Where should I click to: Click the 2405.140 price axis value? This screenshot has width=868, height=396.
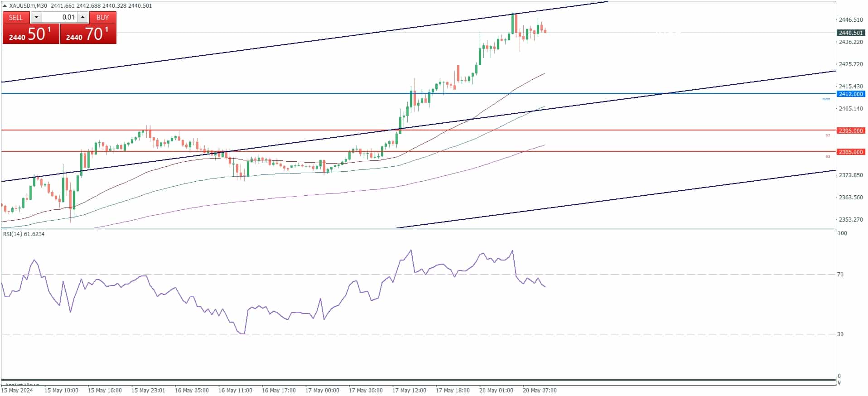pyautogui.click(x=851, y=108)
